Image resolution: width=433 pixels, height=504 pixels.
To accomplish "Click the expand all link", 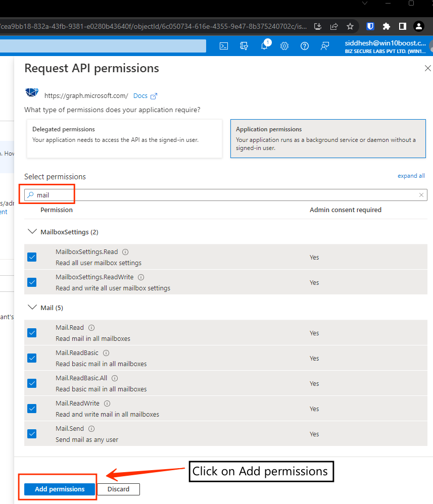I will (411, 176).
